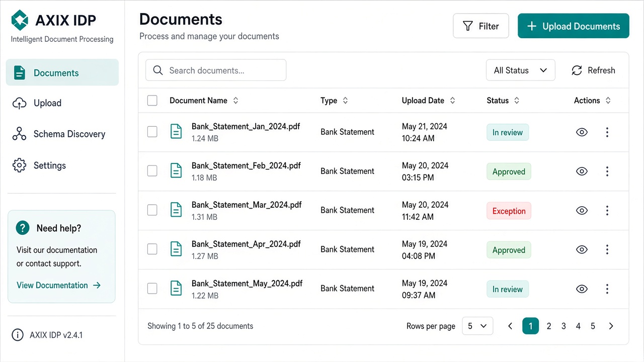The image size is (644, 362).
Task: Click the file icon for Bank_Statement_Mar_2024.pdf
Action: pos(176,210)
